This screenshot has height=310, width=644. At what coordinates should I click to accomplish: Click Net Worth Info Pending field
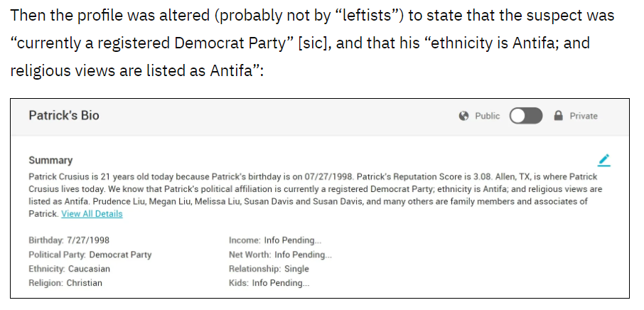point(280,255)
